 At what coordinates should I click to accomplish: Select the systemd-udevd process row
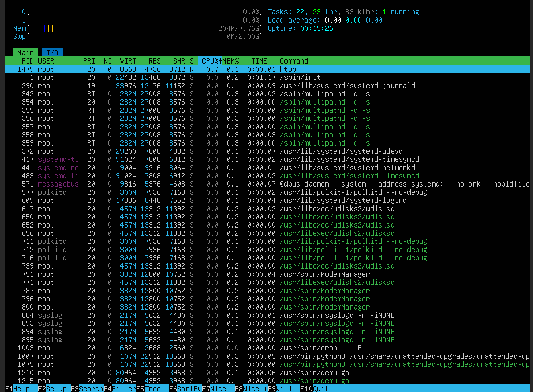pyautogui.click(x=268, y=151)
